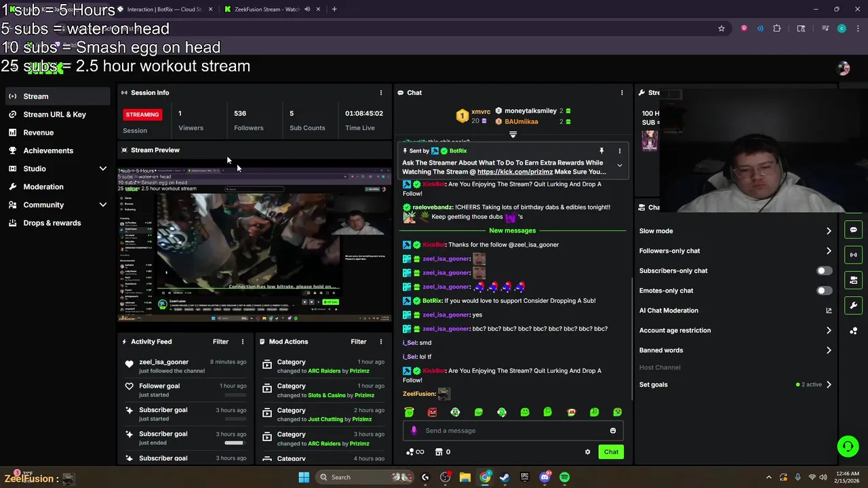The image size is (868, 488).
Task: Open Achievements in sidebar
Action: coord(58,150)
